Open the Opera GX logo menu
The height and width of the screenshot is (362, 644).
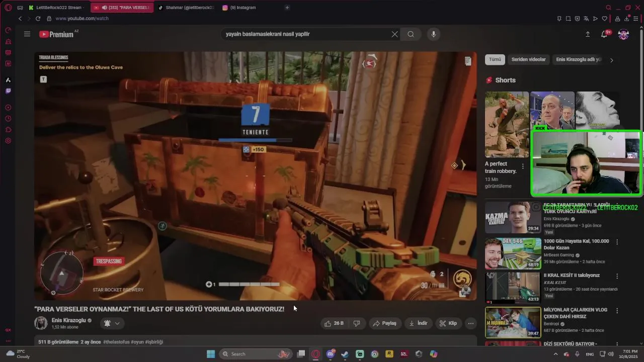(8, 8)
